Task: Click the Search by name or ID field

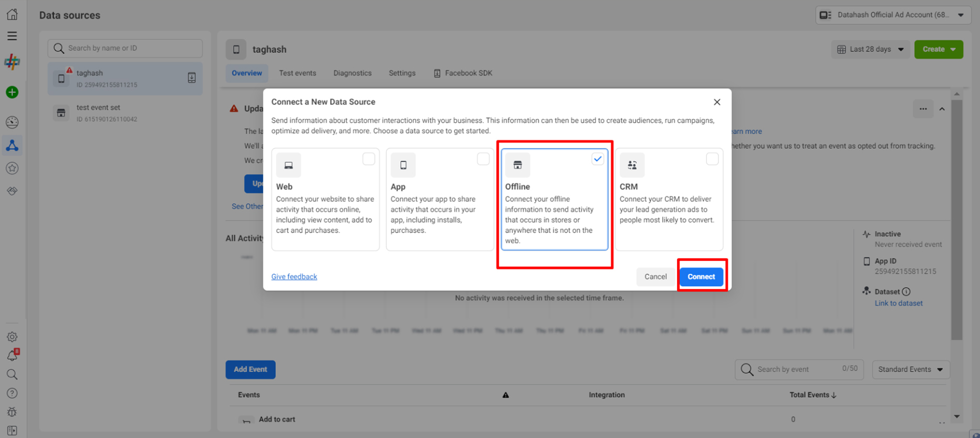Action: pyautogui.click(x=125, y=48)
